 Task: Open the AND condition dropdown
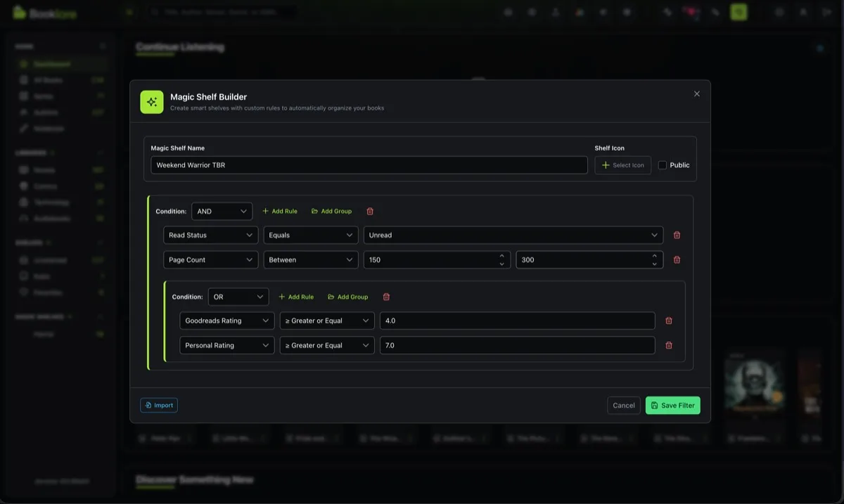point(222,211)
